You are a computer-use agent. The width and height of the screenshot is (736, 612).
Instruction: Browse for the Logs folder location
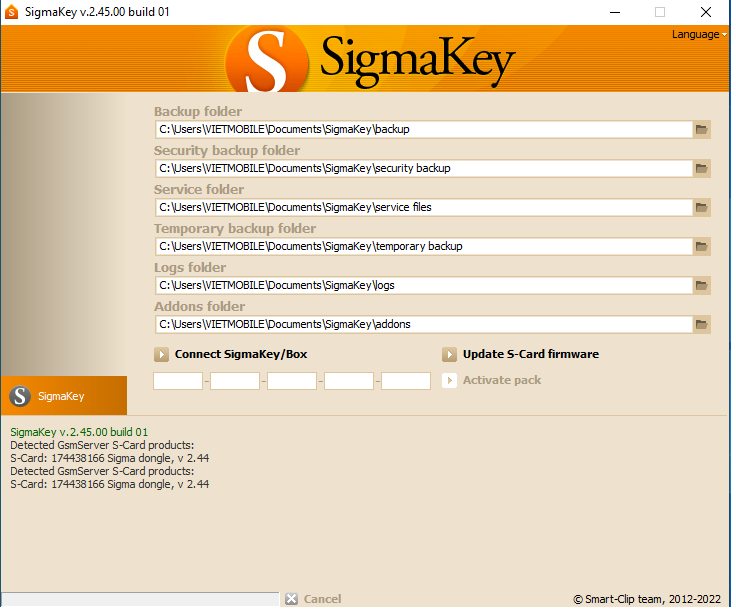click(x=701, y=285)
